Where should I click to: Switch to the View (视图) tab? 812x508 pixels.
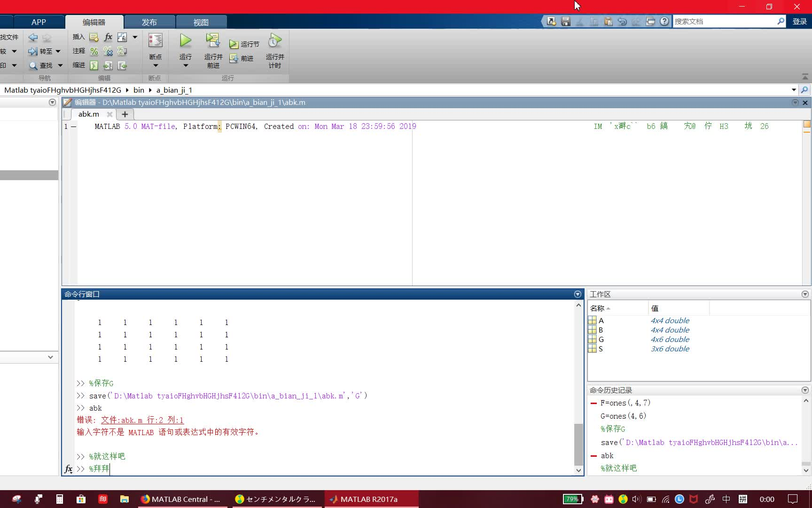(x=201, y=22)
